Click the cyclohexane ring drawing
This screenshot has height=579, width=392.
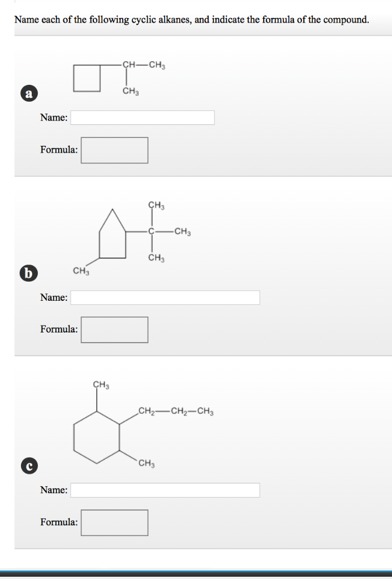click(95, 438)
